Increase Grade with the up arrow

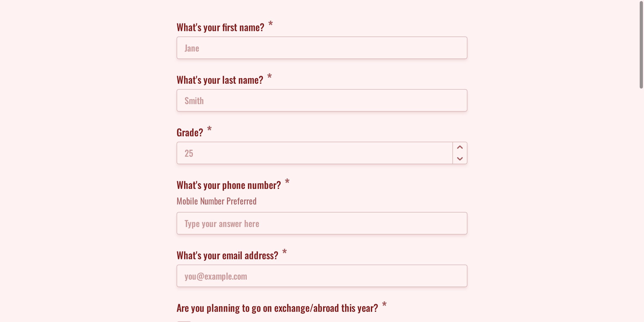[460, 147]
